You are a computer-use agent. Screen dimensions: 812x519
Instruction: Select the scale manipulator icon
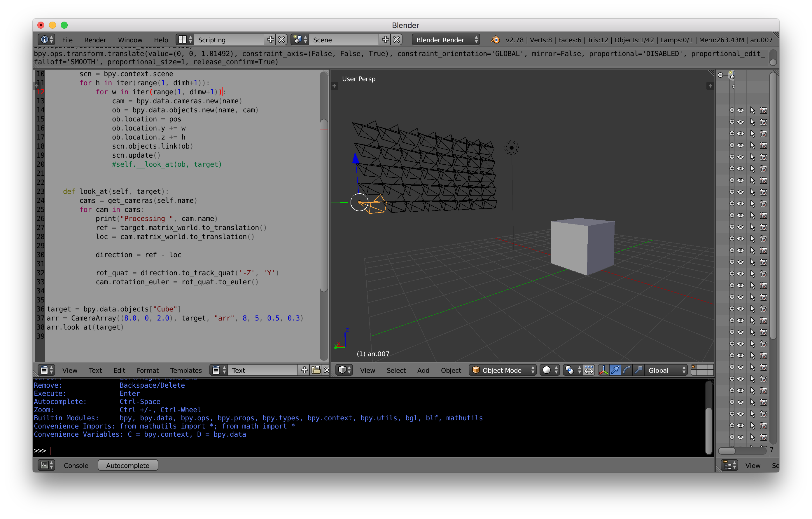[638, 370]
